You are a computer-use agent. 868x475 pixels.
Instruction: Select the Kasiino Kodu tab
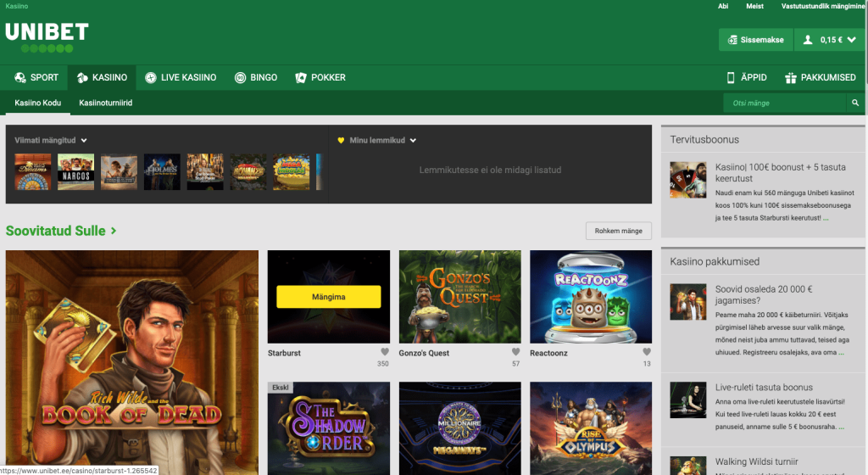37,103
